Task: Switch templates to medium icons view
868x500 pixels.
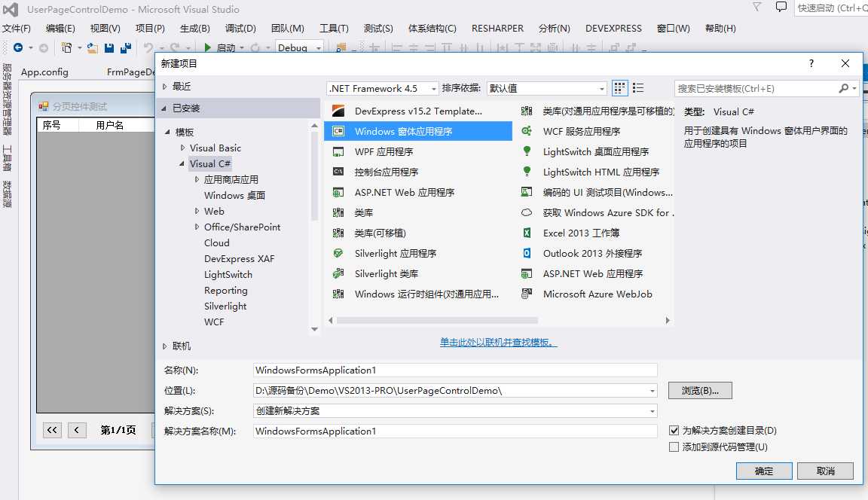Action: click(619, 88)
